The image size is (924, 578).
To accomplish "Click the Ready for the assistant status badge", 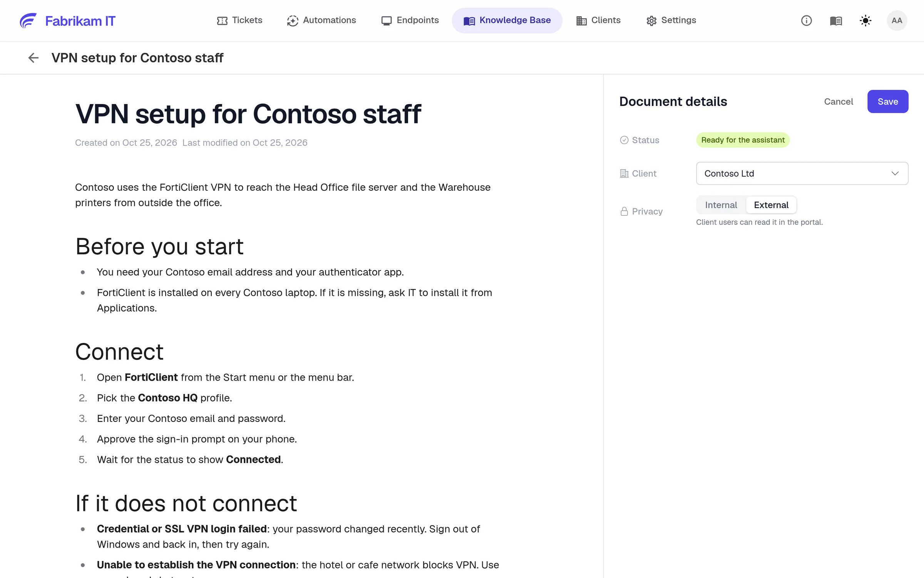I will [x=743, y=140].
